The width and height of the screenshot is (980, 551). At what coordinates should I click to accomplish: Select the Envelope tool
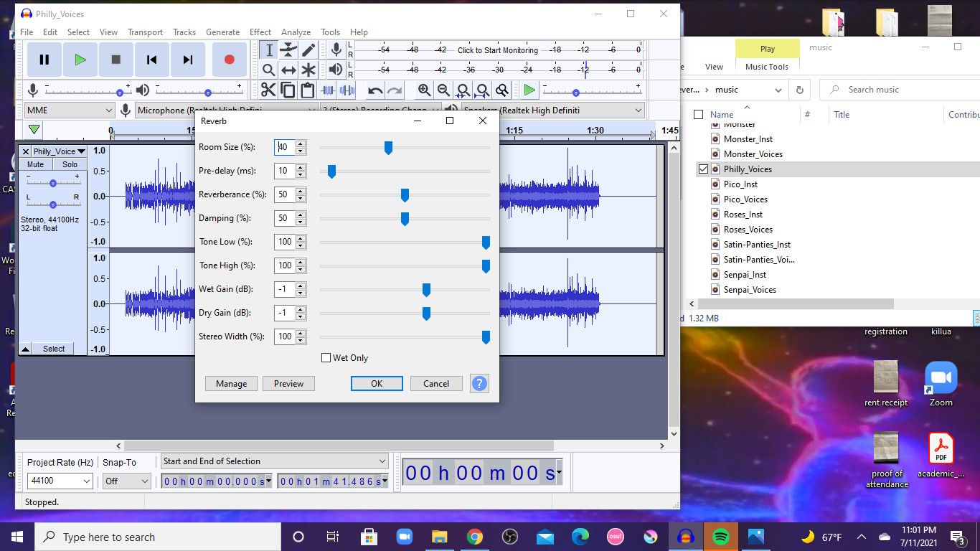tap(288, 50)
